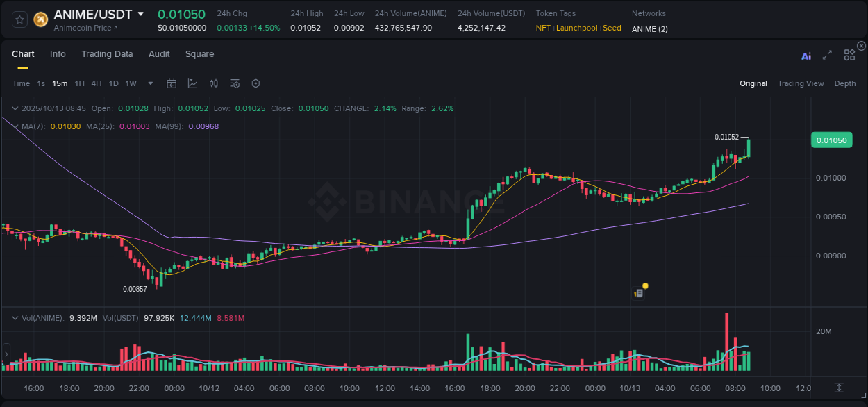Switch to the Trading Data tab
This screenshot has width=868, height=407.
click(x=107, y=54)
